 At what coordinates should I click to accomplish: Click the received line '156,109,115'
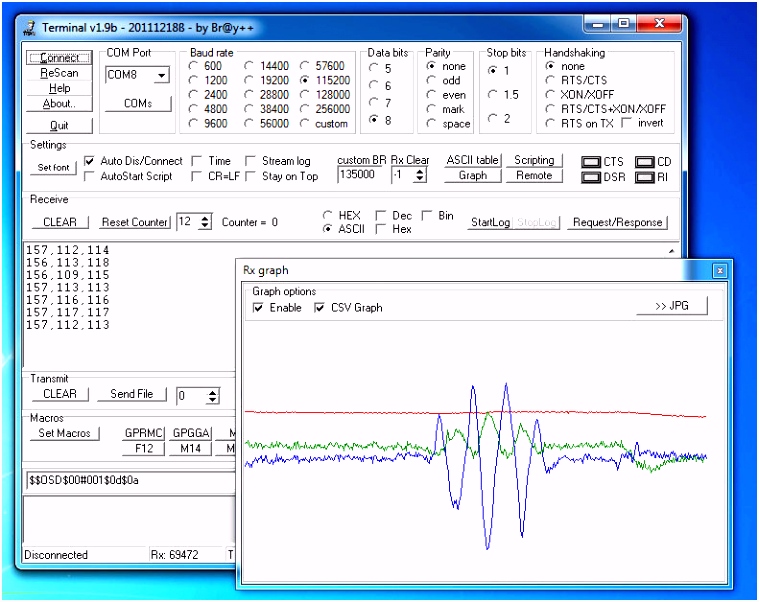click(68, 275)
